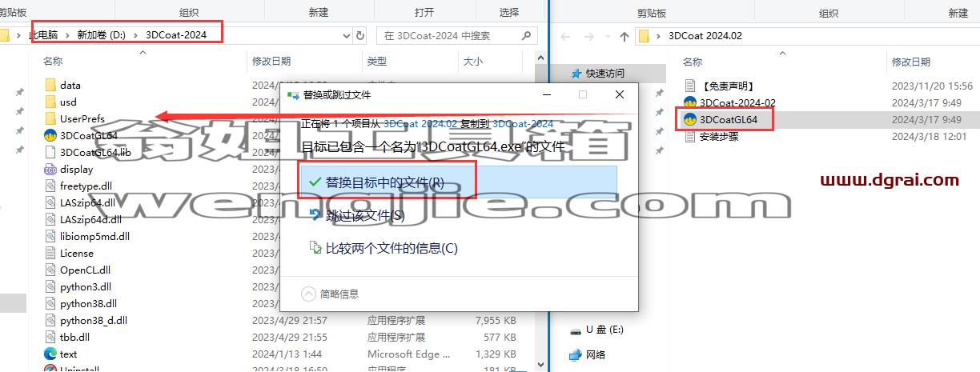Choose 跳过该文件(S) option
Image resolution: width=980 pixels, height=372 pixels.
click(x=457, y=215)
